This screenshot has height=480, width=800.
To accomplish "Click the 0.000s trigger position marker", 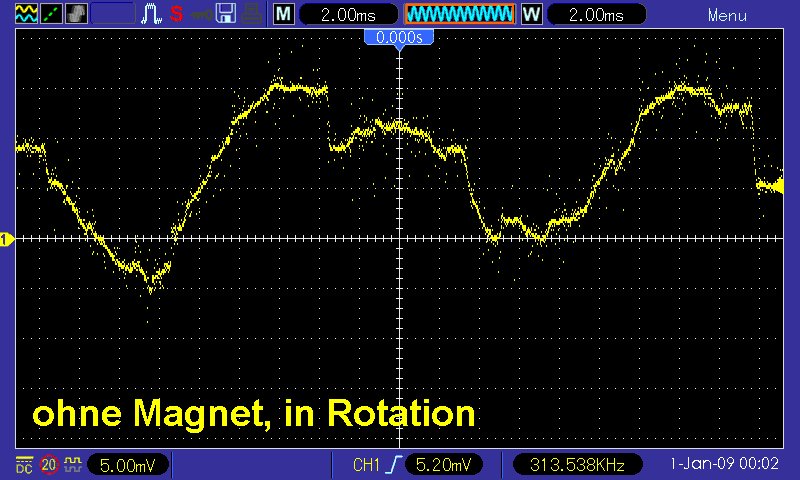I will 399,37.
